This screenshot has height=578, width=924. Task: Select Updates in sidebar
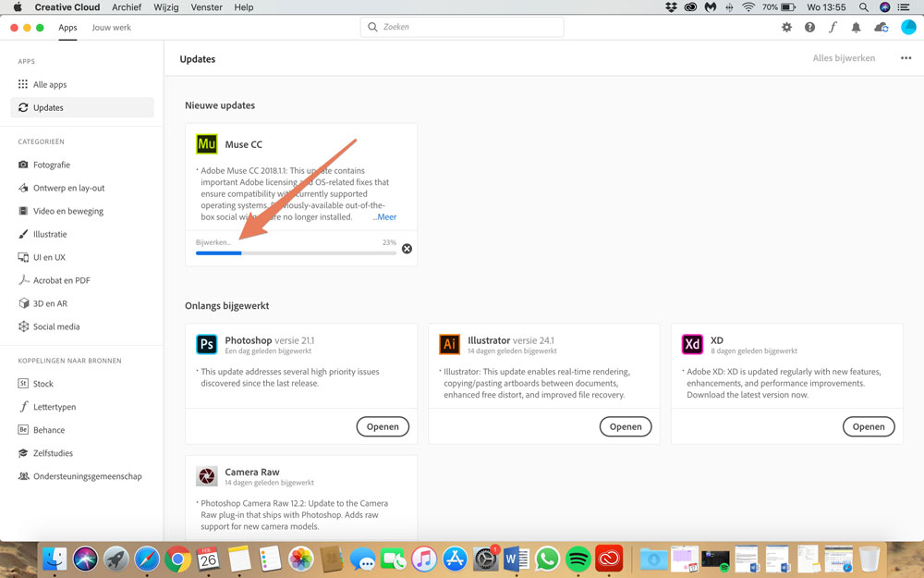coord(82,107)
